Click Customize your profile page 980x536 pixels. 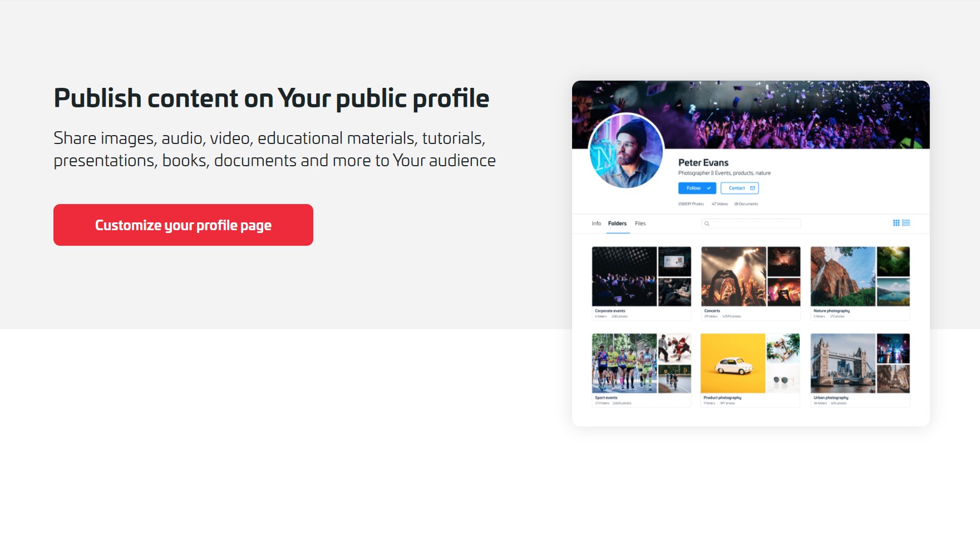tap(183, 225)
